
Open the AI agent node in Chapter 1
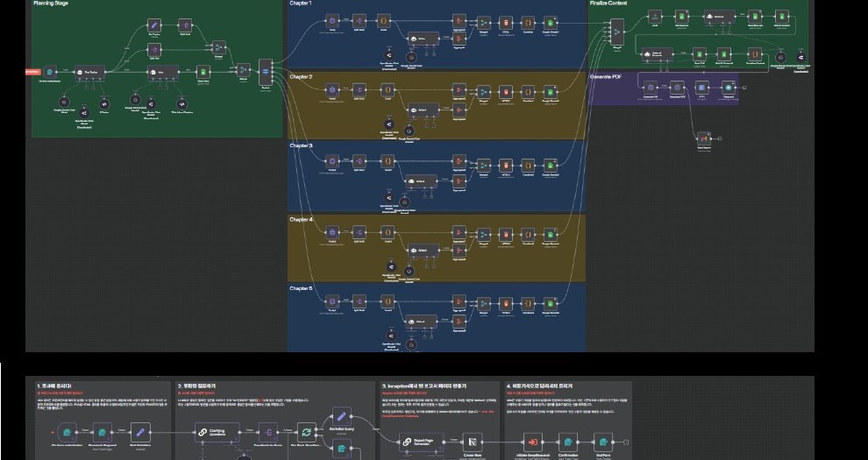pyautogui.click(x=423, y=39)
